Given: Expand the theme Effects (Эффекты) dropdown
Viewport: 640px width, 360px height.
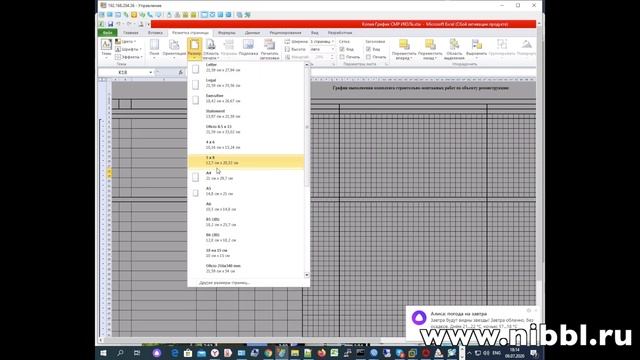Looking at the screenshot, I should click(x=128, y=57).
